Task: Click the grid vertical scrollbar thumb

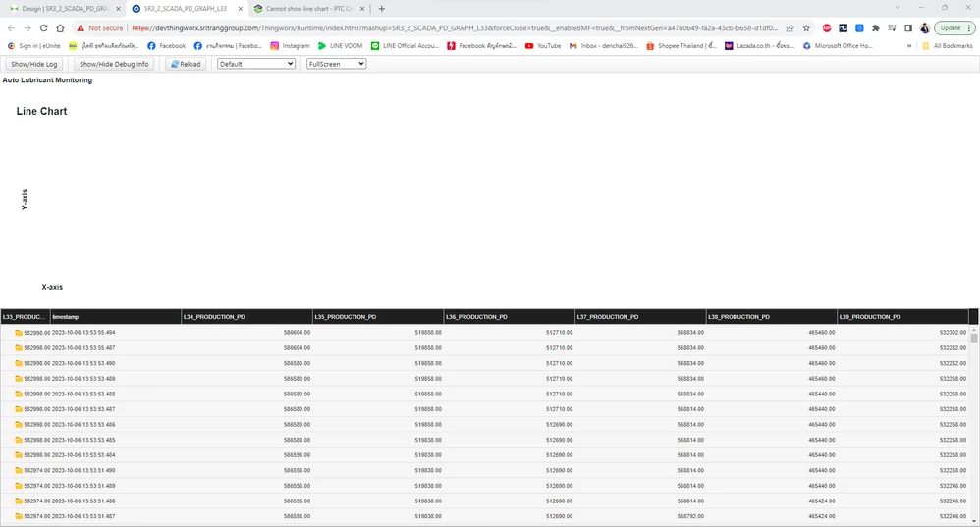Action: click(974, 338)
